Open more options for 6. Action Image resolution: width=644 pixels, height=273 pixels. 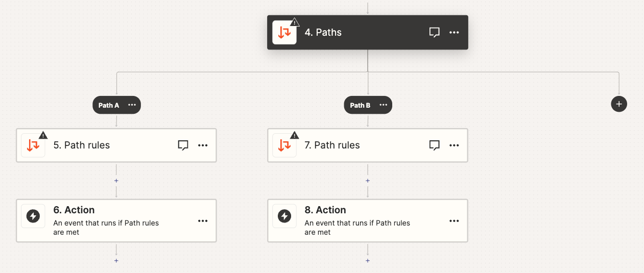[x=203, y=221]
